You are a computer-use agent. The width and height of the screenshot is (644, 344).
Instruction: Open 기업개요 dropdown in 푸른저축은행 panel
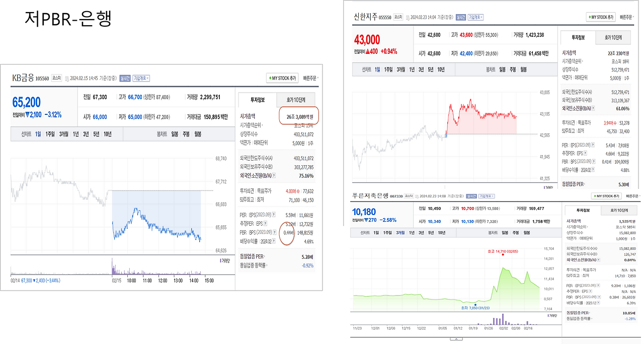pyautogui.click(x=487, y=196)
